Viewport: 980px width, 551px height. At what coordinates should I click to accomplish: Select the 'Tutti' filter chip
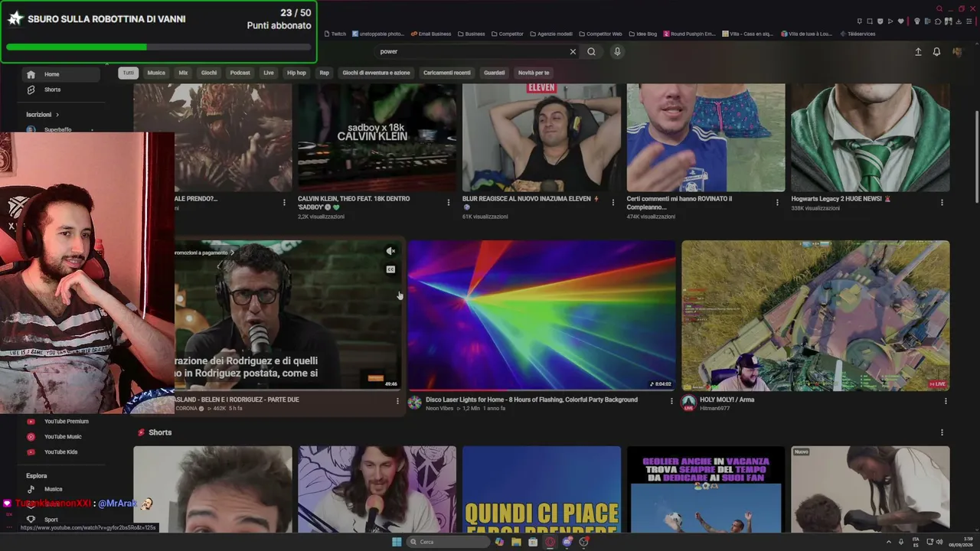128,73
